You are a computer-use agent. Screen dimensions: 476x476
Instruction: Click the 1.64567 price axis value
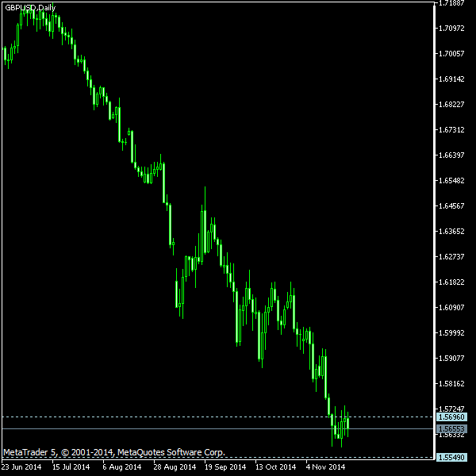[451, 206]
